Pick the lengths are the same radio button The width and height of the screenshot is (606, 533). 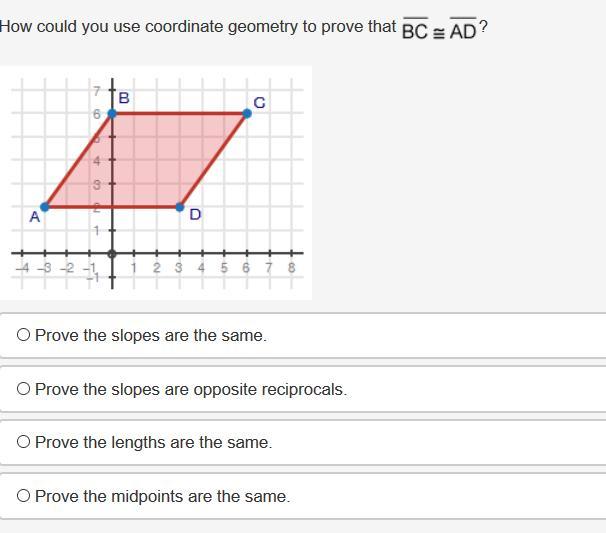click(23, 442)
